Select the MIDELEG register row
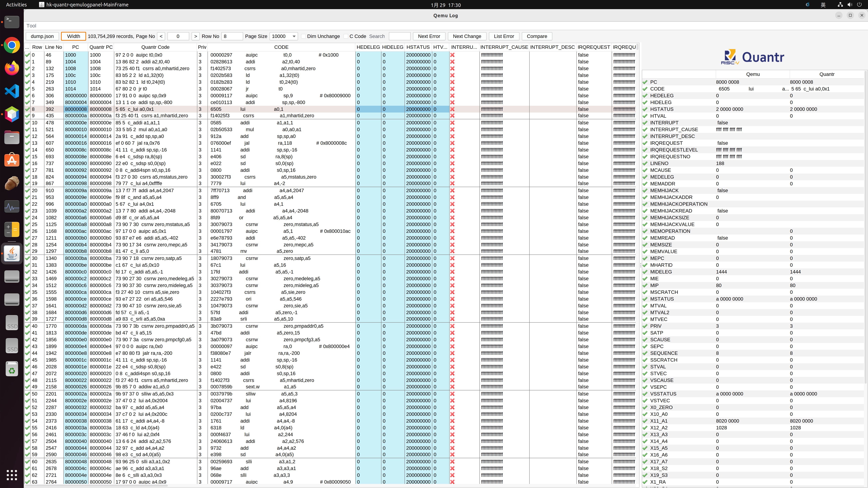Screen dimensions: 868x488 [753, 272]
